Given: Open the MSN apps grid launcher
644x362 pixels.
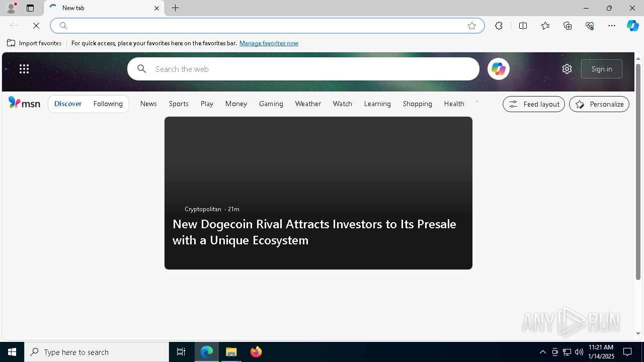Looking at the screenshot, I should point(24,69).
